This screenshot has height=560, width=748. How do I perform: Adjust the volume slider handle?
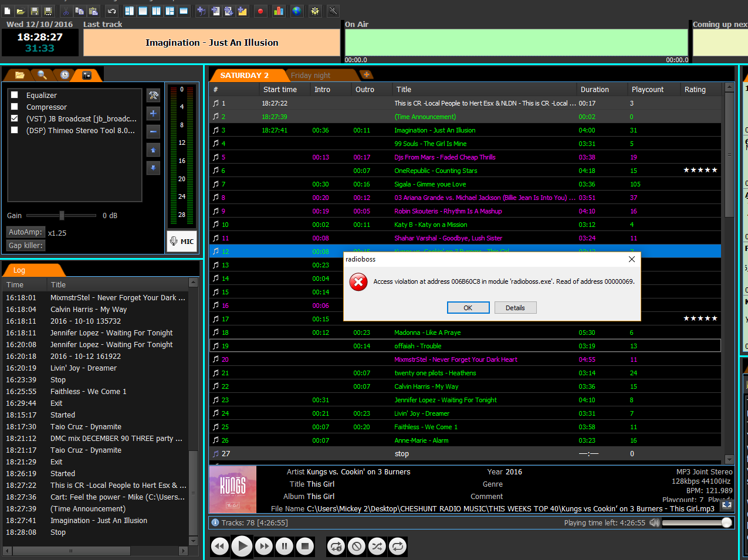coord(726,522)
